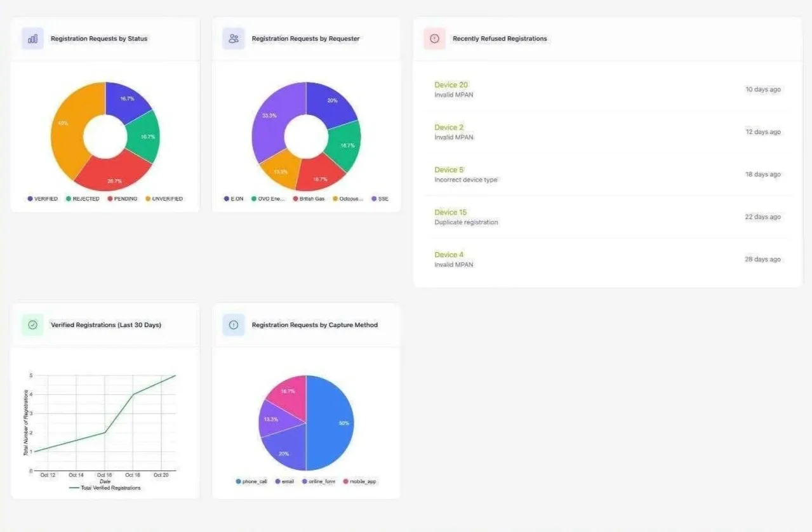Click the Verified Registrations (Last 30 Days) title
Viewport: 812px width, 532px height.
pyautogui.click(x=106, y=325)
